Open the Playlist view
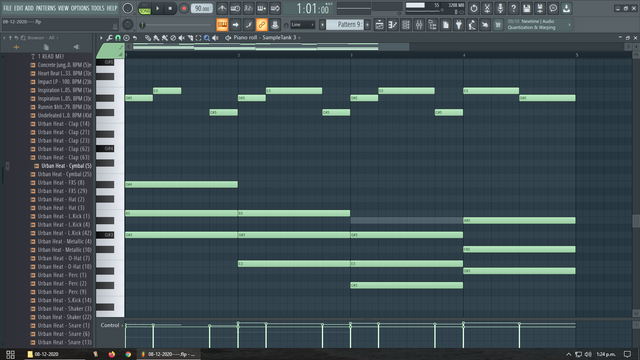Image resolution: width=640 pixels, height=360 pixels. (379, 24)
